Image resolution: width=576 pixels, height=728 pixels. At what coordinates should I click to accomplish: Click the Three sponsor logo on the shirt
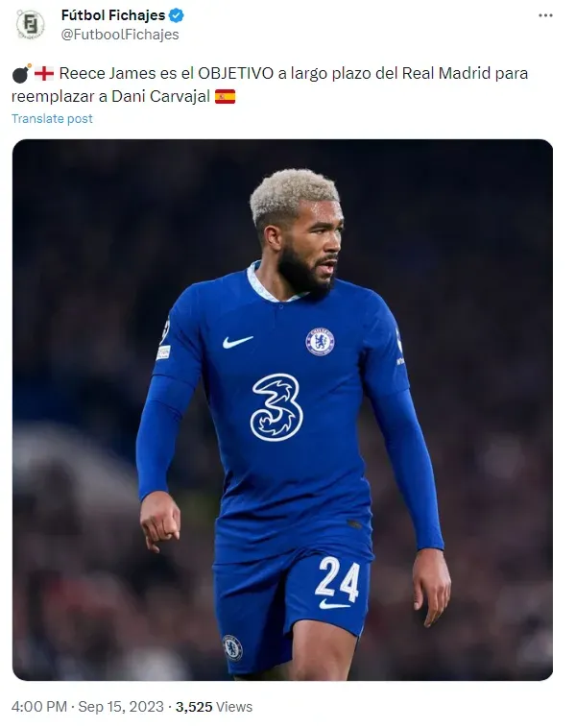[x=276, y=407]
